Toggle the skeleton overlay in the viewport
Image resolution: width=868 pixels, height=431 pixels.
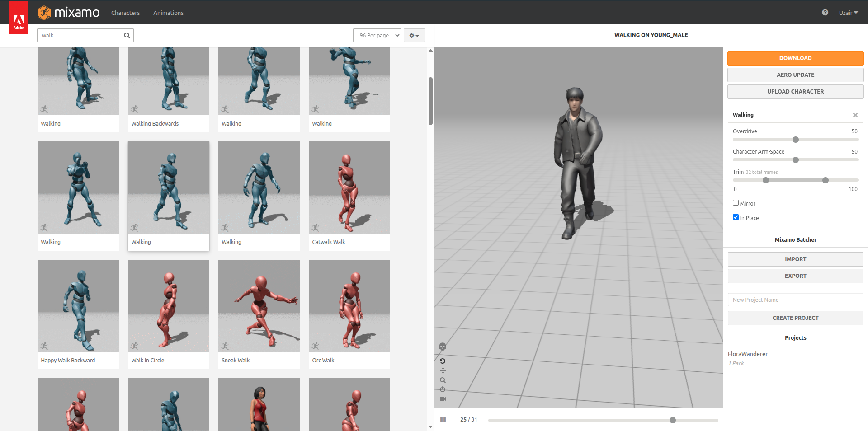pyautogui.click(x=442, y=346)
